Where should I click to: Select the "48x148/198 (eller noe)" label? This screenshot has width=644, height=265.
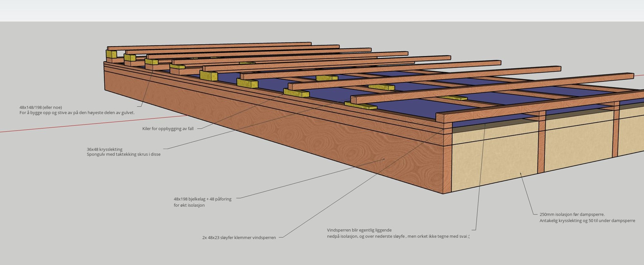(41, 107)
